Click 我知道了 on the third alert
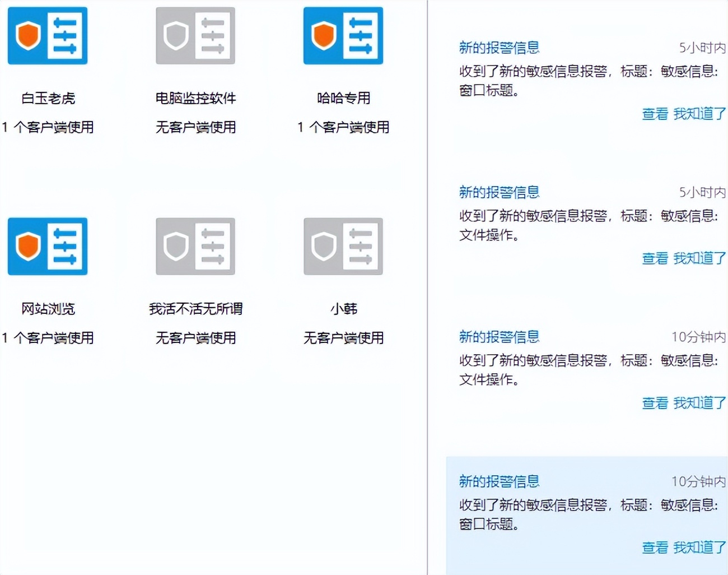This screenshot has height=575, width=728. [x=698, y=404]
